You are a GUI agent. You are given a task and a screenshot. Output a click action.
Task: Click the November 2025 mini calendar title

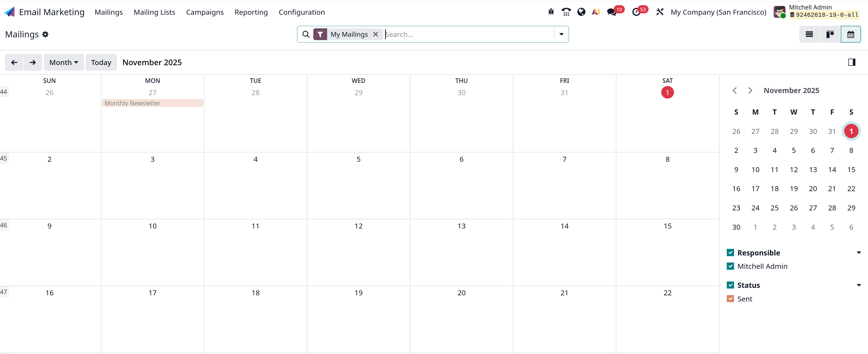tap(791, 91)
